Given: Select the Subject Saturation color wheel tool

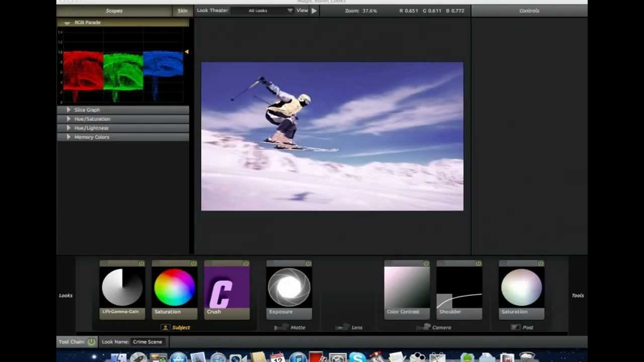Looking at the screenshot, I should 175,290.
